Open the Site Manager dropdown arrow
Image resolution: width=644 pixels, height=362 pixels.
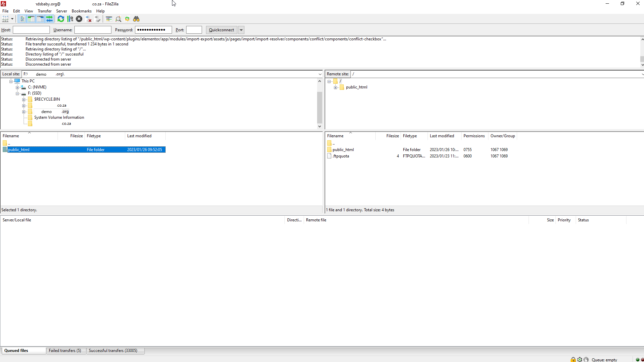pyautogui.click(x=12, y=19)
